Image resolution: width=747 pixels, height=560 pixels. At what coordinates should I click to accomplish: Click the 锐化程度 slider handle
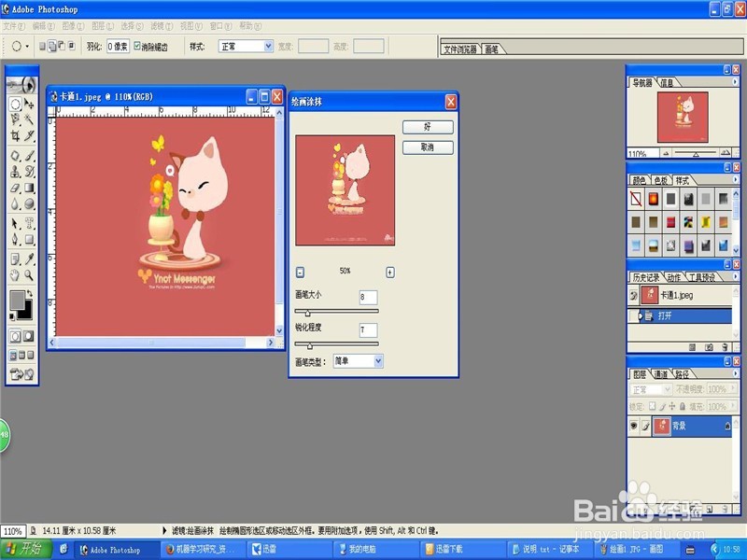pyautogui.click(x=310, y=345)
